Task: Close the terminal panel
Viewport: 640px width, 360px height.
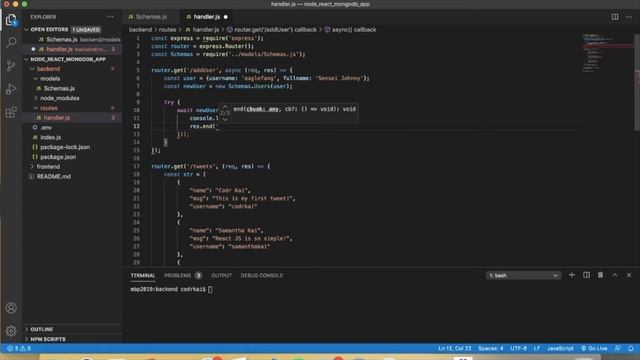Action: [629, 275]
